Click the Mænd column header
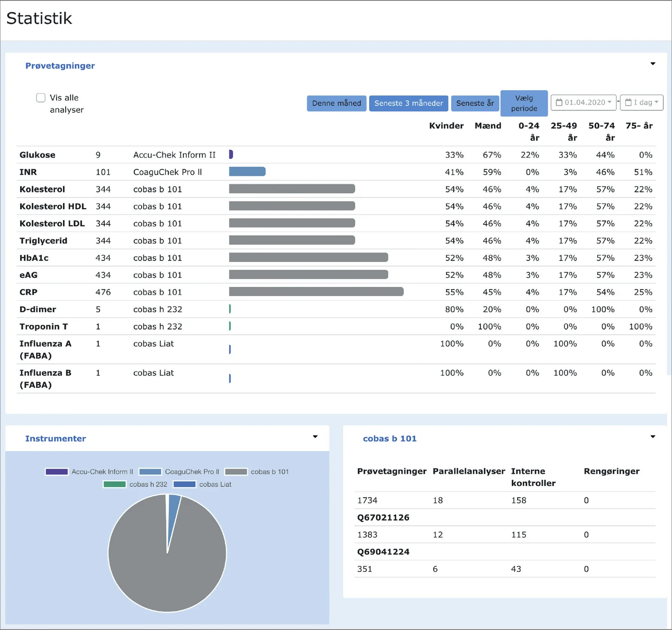Viewport: 672px width, 630px height. [x=488, y=126]
